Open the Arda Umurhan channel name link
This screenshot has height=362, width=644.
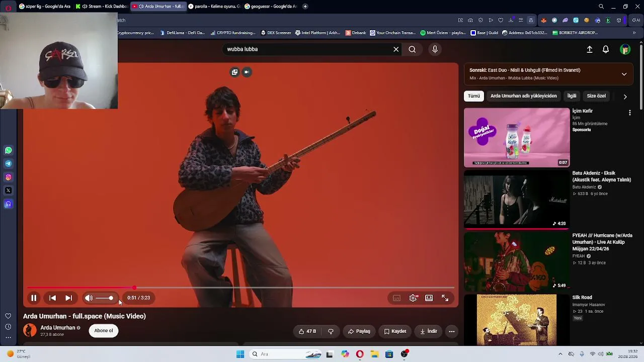pyautogui.click(x=58, y=328)
